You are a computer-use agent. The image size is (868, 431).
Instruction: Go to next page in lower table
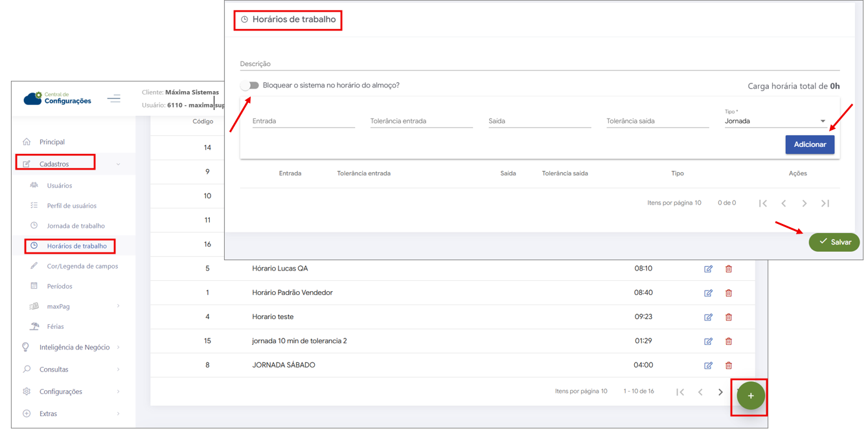720,392
